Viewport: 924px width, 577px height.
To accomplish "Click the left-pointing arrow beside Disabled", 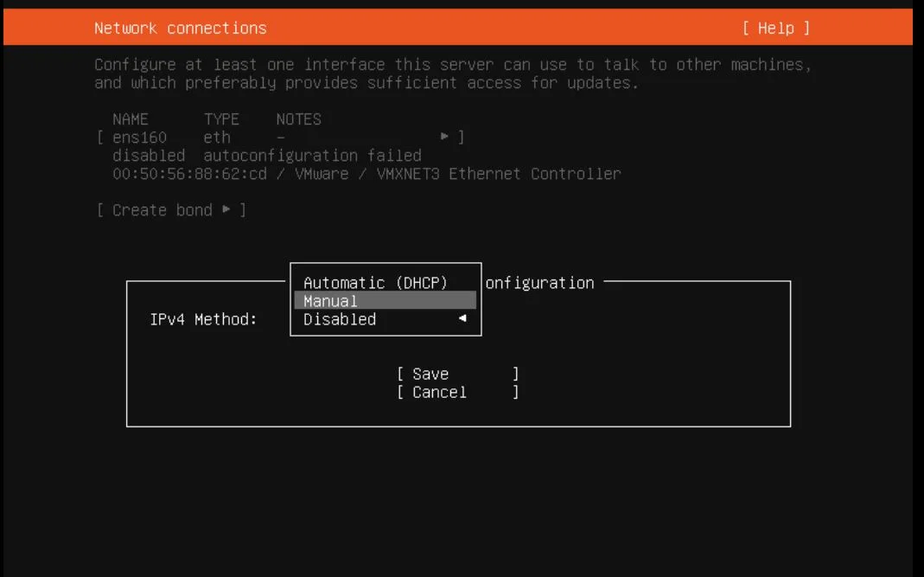I will (462, 318).
